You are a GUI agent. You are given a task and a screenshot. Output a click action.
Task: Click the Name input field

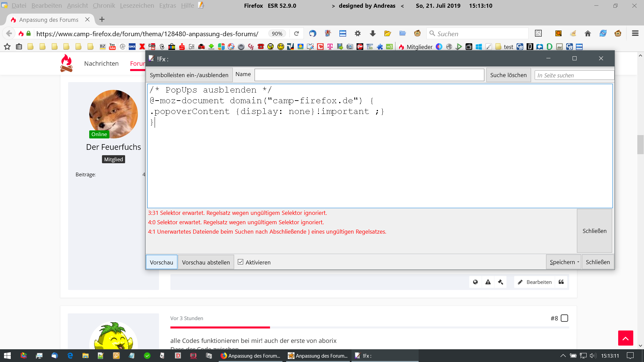[369, 75]
